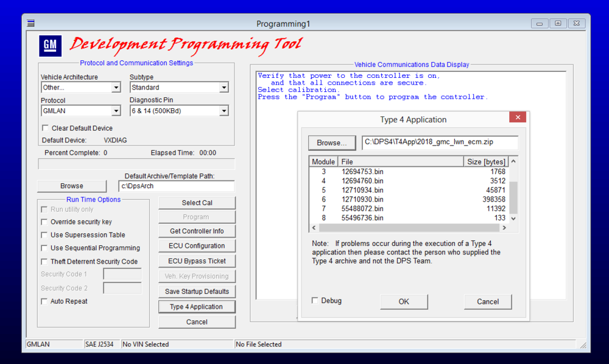Enable the Debug checkbox
The height and width of the screenshot is (364, 609).
[315, 300]
